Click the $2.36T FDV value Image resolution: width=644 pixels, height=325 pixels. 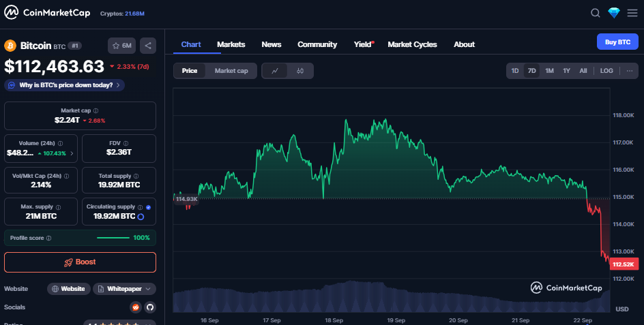pos(119,152)
